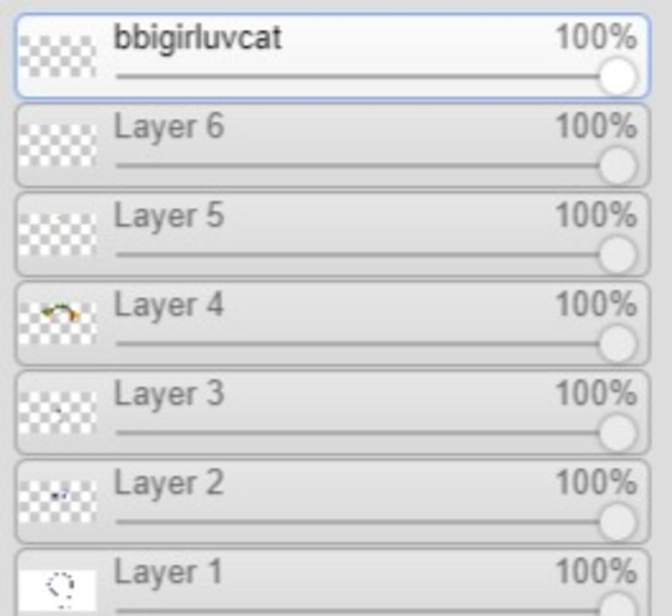Click the Layer 3 opacity slider handle
This screenshot has height=616, width=672.
tap(618, 434)
